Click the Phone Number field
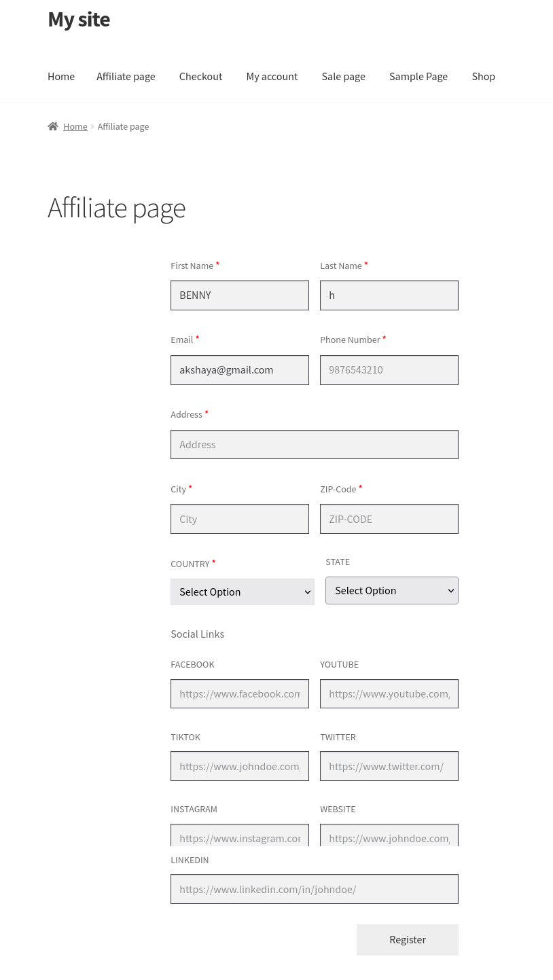 tap(389, 370)
